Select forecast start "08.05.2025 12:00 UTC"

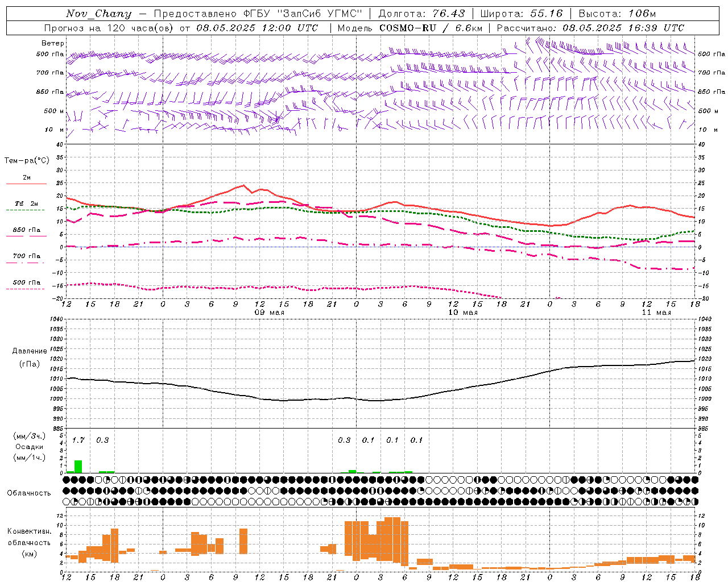point(257,28)
